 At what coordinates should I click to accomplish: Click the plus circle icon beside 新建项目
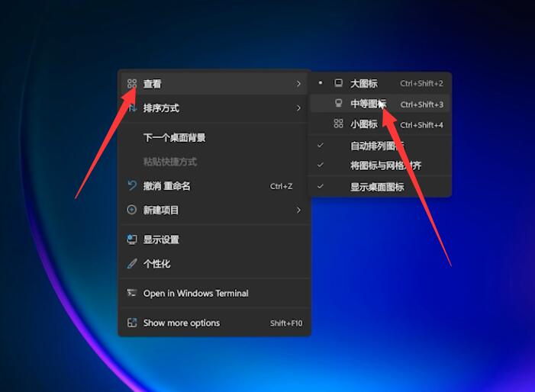tap(132, 210)
